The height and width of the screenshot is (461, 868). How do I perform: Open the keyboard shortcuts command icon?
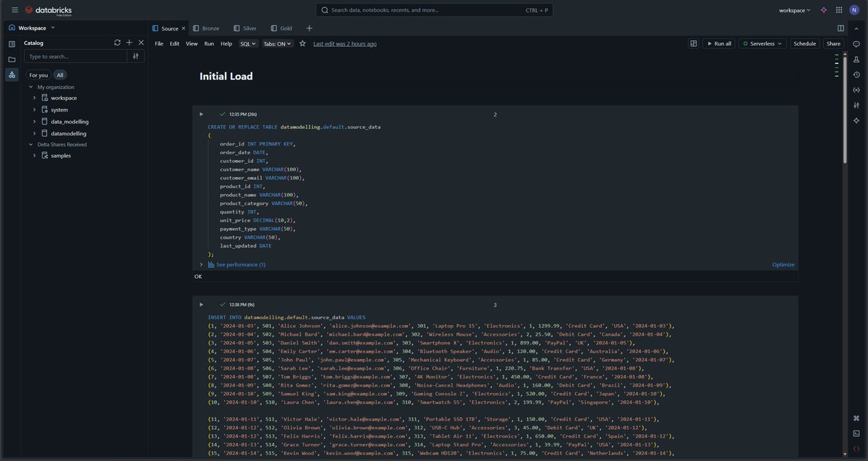[x=856, y=418]
